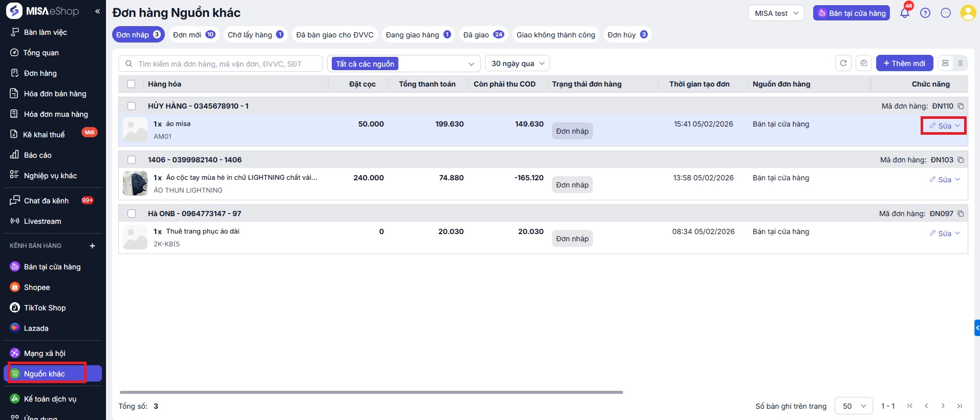Click the help question mark icon
The width and height of the screenshot is (980, 420).
(x=925, y=13)
